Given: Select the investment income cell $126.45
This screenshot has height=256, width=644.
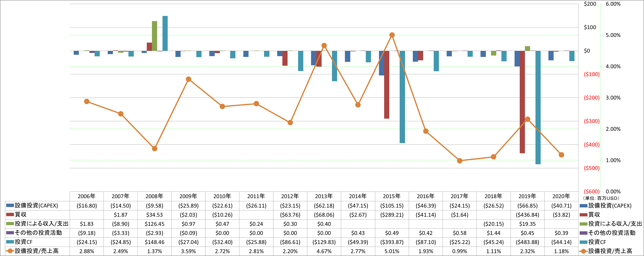Looking at the screenshot, I should click(155, 224).
